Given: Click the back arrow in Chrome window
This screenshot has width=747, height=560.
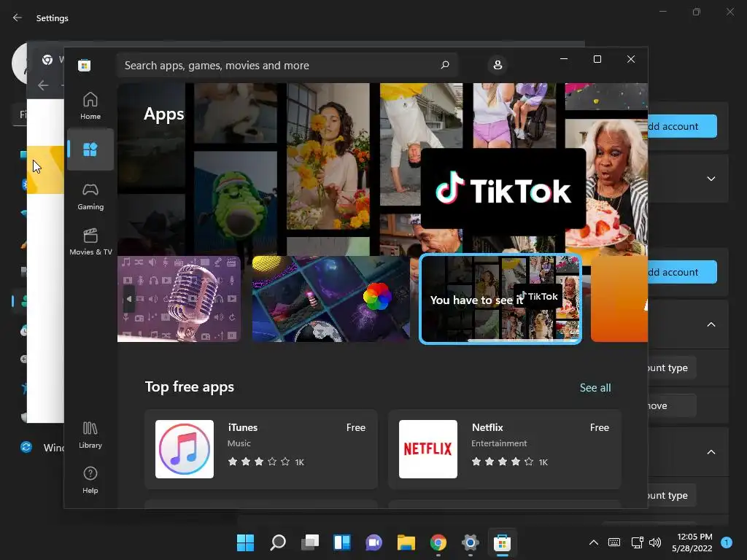Looking at the screenshot, I should tap(43, 85).
